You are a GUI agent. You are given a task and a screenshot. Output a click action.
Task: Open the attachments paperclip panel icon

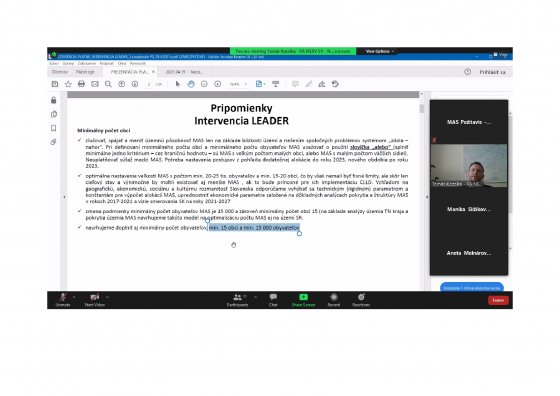54,142
